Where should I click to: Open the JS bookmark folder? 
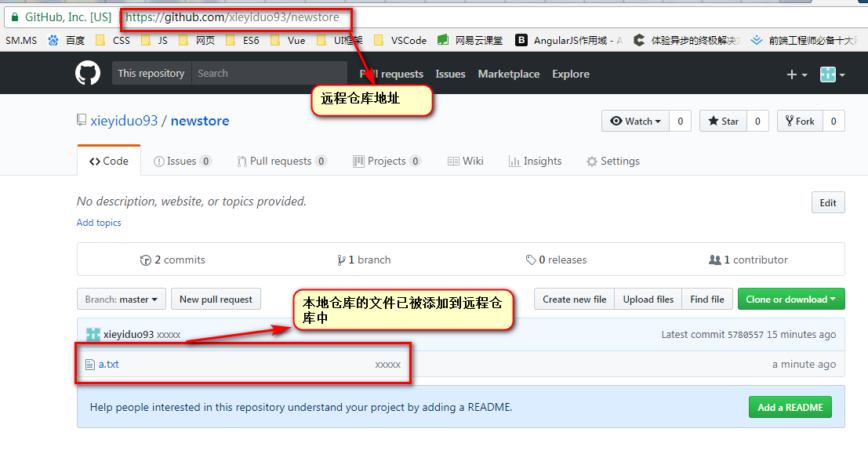coord(154,41)
